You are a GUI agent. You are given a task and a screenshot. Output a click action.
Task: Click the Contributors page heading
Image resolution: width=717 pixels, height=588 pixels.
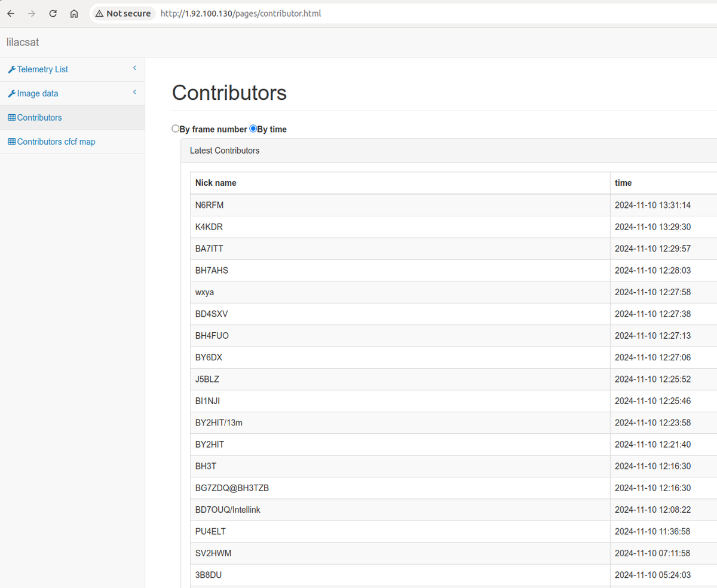229,93
